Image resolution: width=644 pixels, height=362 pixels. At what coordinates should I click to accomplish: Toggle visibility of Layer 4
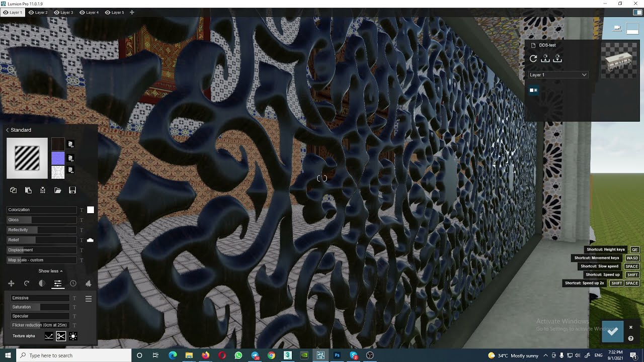[82, 13]
